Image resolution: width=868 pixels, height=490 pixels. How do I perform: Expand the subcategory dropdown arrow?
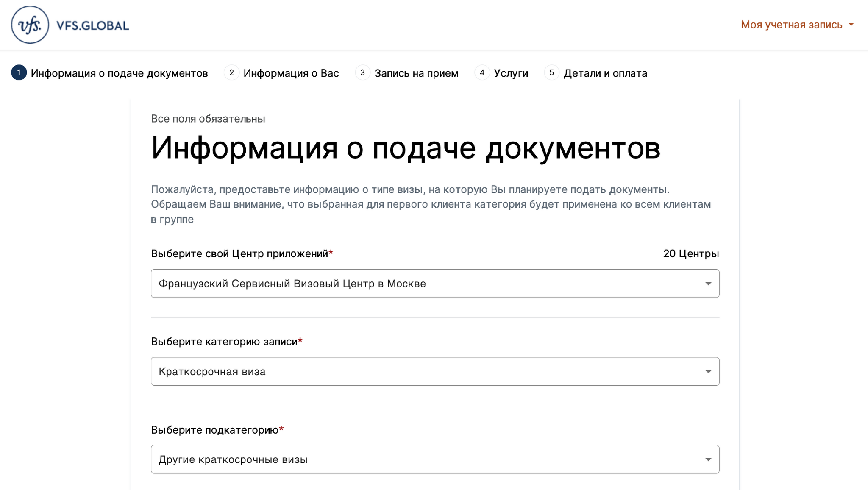point(708,459)
